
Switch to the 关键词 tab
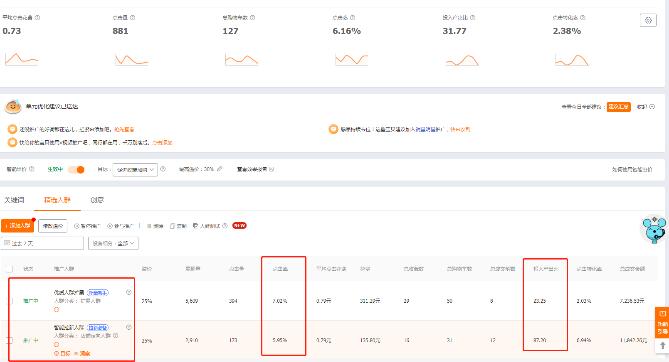pos(15,200)
